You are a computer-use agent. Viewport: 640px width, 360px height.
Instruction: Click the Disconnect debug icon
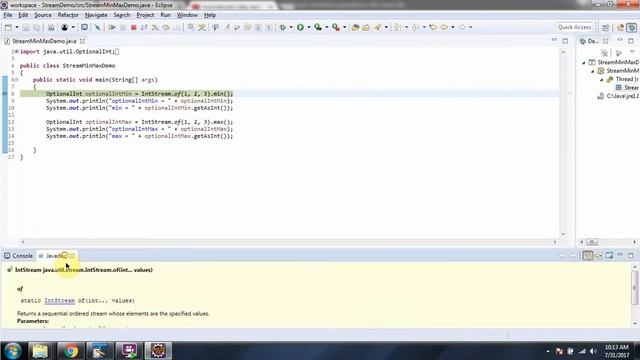click(x=144, y=27)
